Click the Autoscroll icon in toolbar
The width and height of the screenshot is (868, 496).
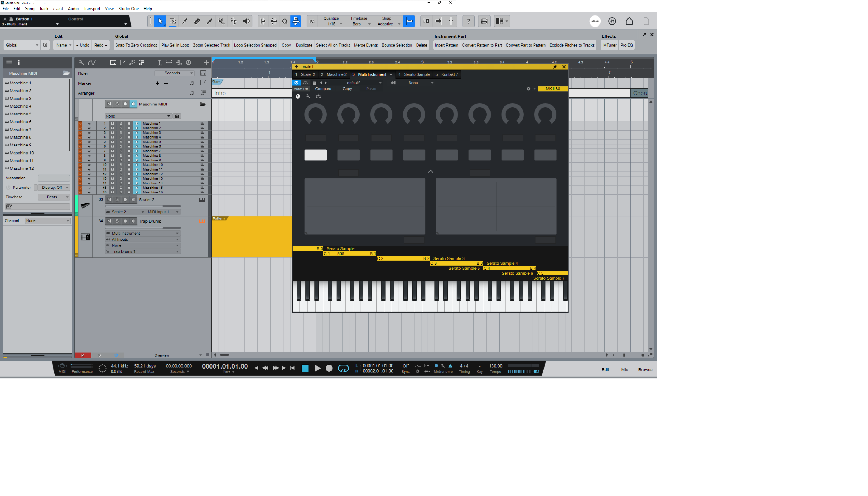click(439, 21)
